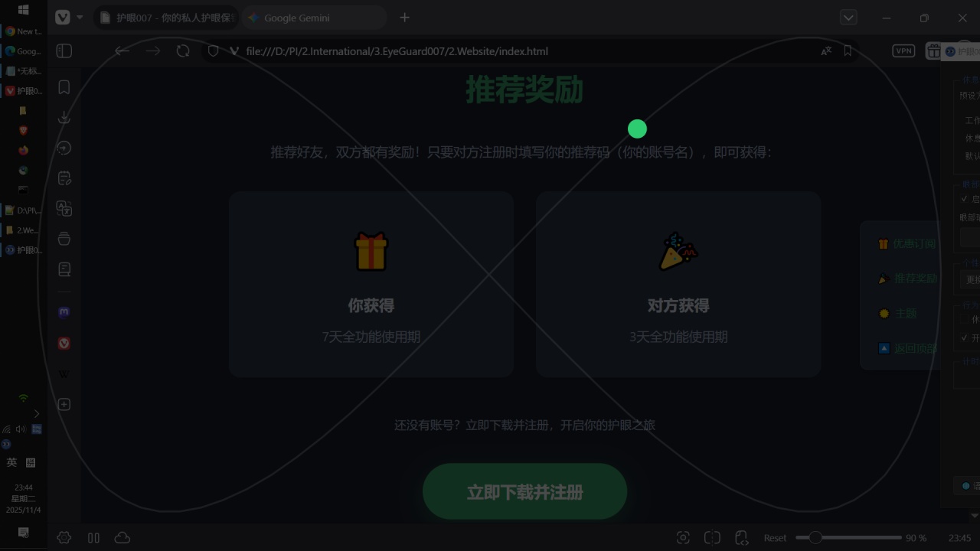Open the Reading List panel
This screenshot has width=980, height=551.
[64, 269]
